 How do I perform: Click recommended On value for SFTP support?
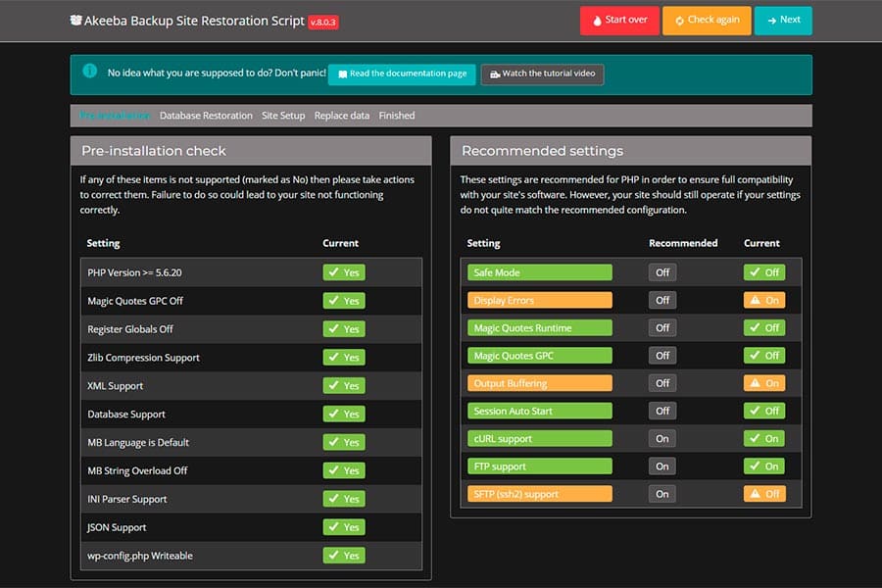pos(662,494)
